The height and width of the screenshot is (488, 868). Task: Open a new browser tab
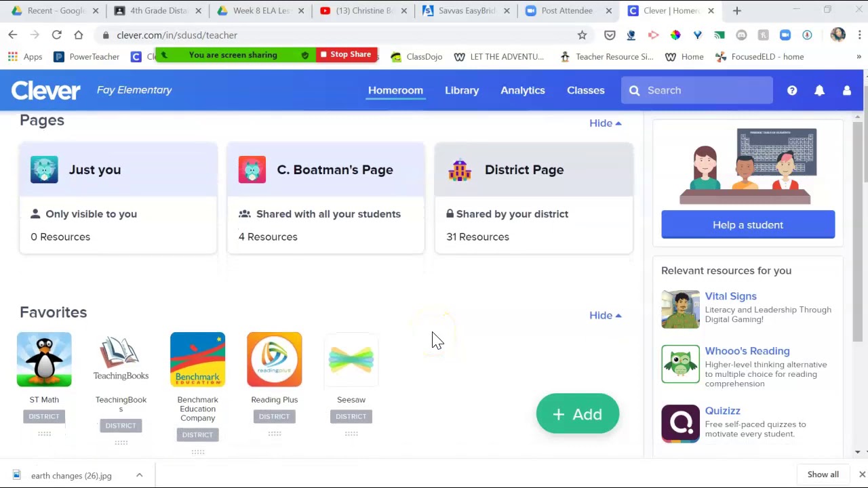point(737,11)
